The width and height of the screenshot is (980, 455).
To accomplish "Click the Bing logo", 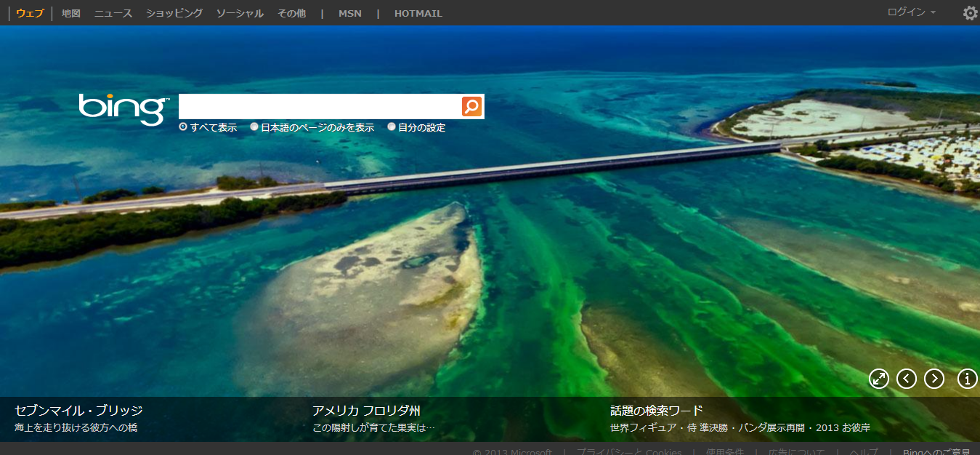I will click(123, 109).
